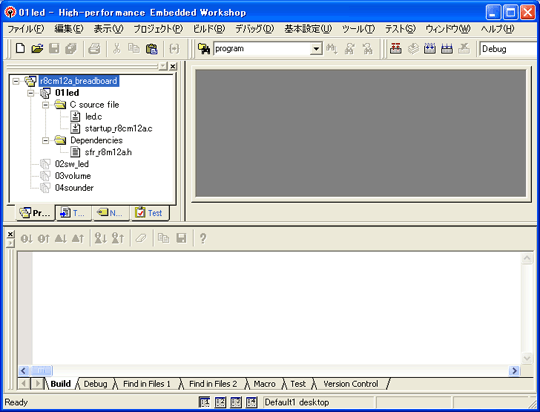This screenshot has width=540, height=412.
Task: Open the デバッグ(D) menu
Action: pos(255,29)
